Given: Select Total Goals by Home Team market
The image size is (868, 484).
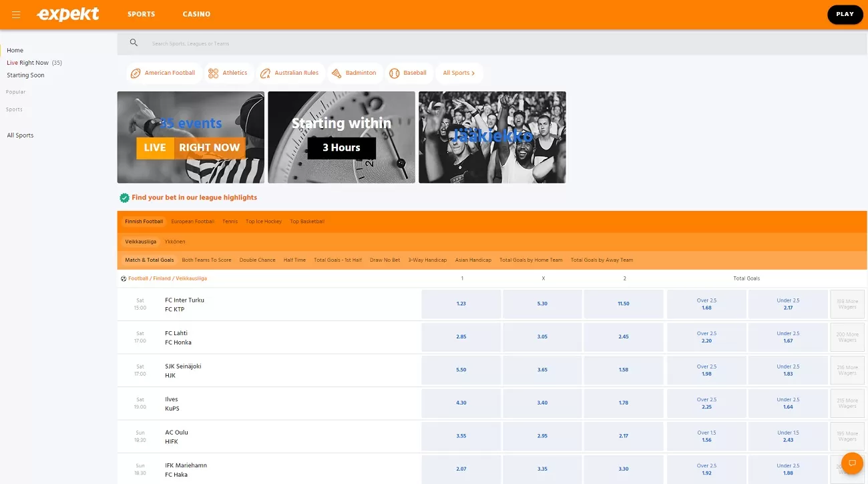Looking at the screenshot, I should point(531,260).
